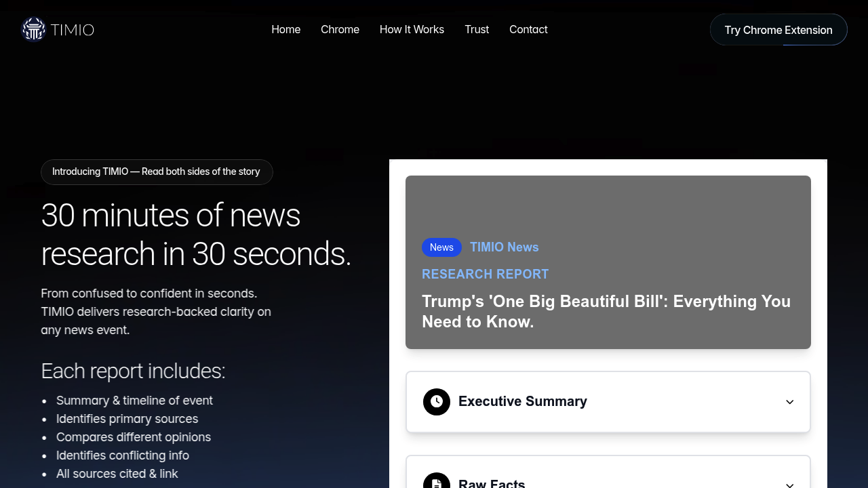Image resolution: width=868 pixels, height=488 pixels.
Task: Click the headline '30 minutes of news research'
Action: (x=196, y=235)
